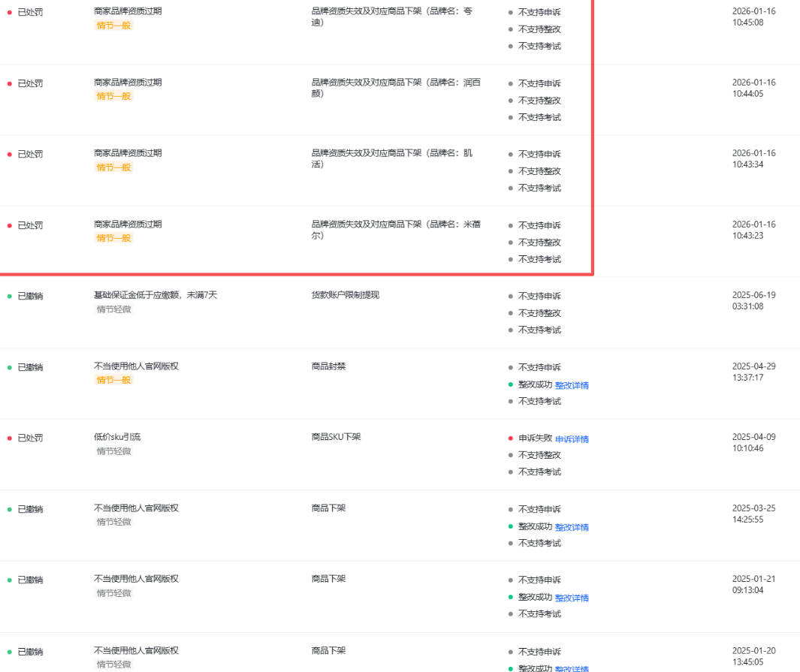Click 商品SKU下架 penalty text
800x672 pixels.
[x=336, y=437]
